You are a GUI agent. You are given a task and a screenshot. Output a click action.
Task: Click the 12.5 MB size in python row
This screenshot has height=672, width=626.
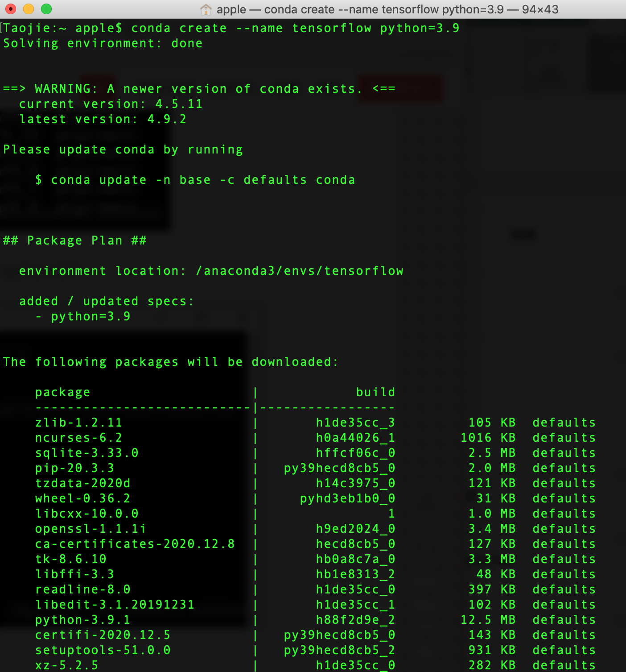(x=488, y=620)
